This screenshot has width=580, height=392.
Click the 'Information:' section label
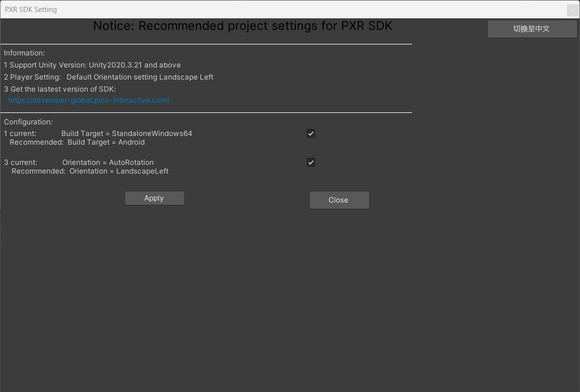tap(25, 53)
